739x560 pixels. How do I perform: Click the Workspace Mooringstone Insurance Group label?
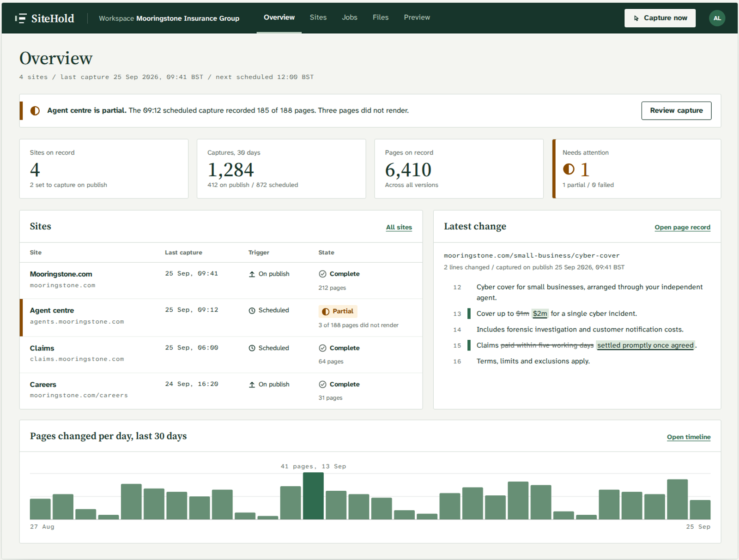click(169, 18)
